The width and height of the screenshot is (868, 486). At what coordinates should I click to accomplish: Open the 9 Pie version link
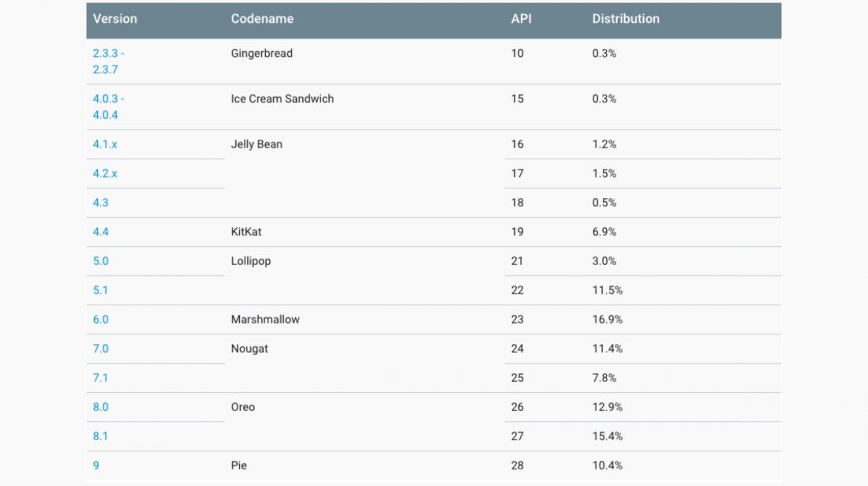pyautogui.click(x=96, y=465)
